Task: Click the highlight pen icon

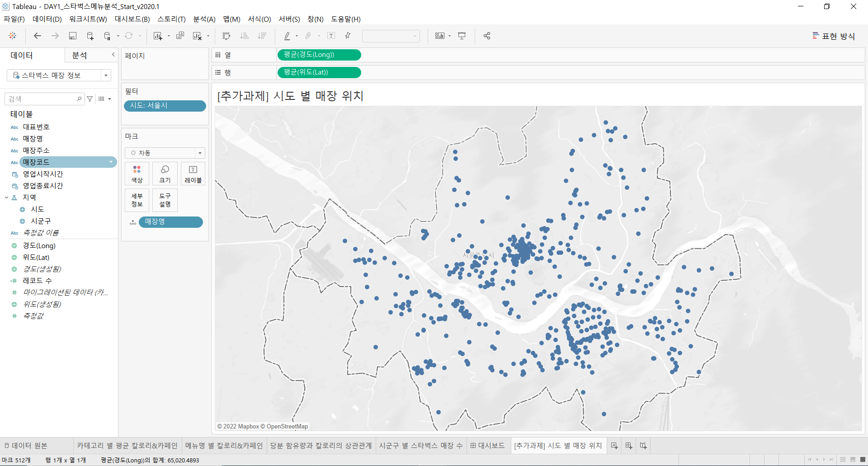Action: [287, 36]
